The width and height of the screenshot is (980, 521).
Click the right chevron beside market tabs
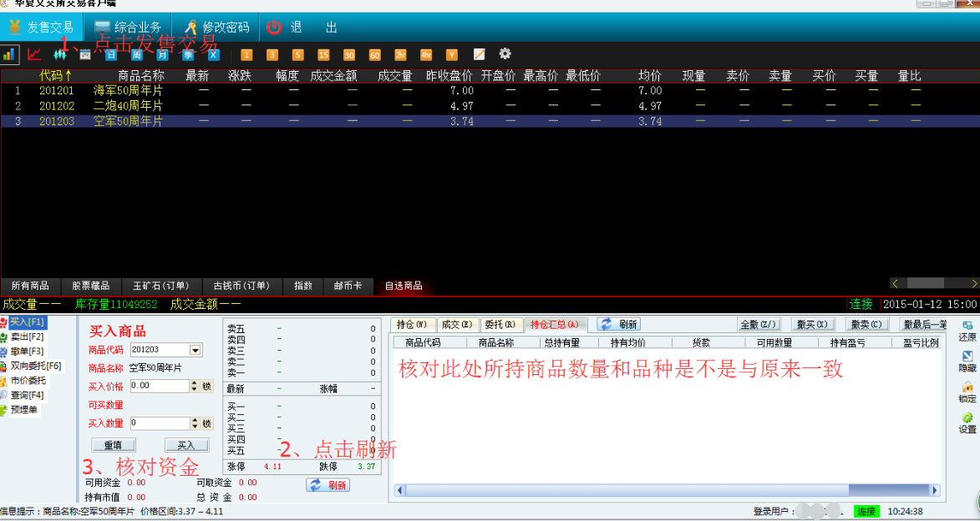972,283
